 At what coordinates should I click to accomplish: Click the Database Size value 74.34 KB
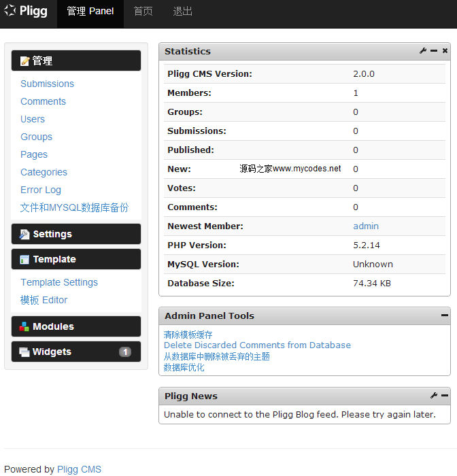[x=372, y=284]
